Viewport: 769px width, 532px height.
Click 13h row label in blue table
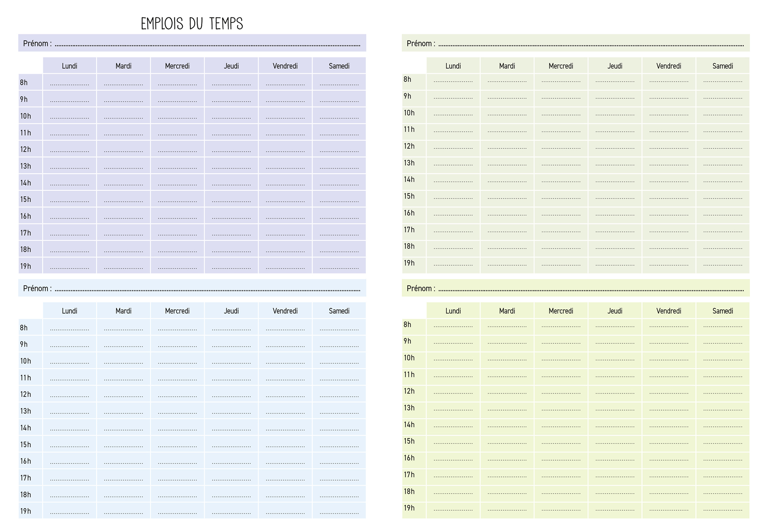pyautogui.click(x=26, y=411)
